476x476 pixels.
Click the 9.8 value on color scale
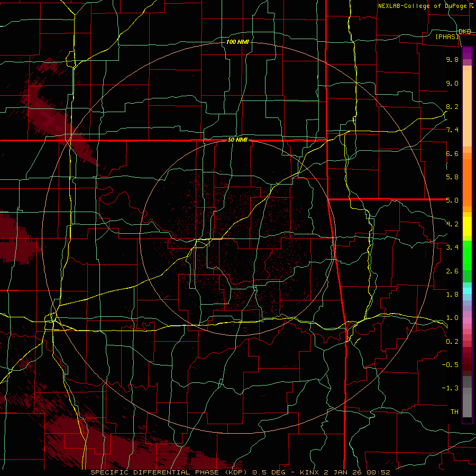452,60
